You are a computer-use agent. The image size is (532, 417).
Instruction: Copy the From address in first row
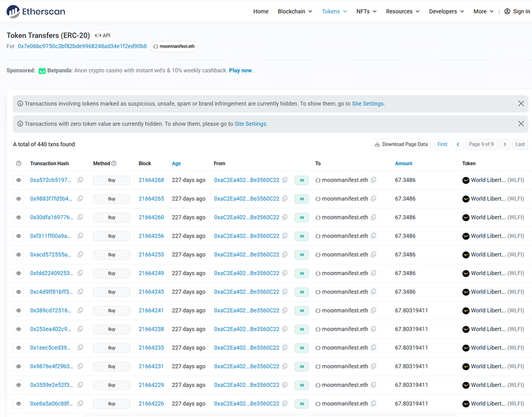tap(285, 180)
